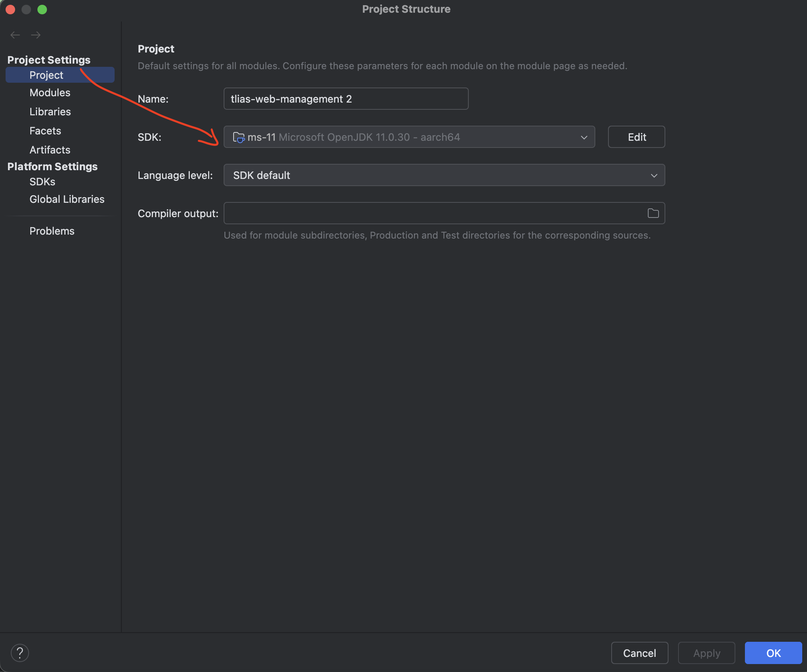Open the Libraries settings page

point(50,112)
